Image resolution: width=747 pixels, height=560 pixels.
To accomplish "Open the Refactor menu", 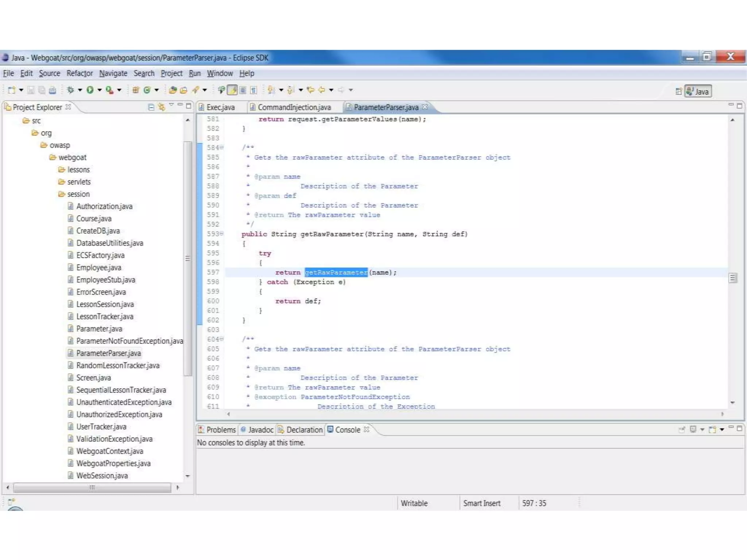I will coord(80,73).
